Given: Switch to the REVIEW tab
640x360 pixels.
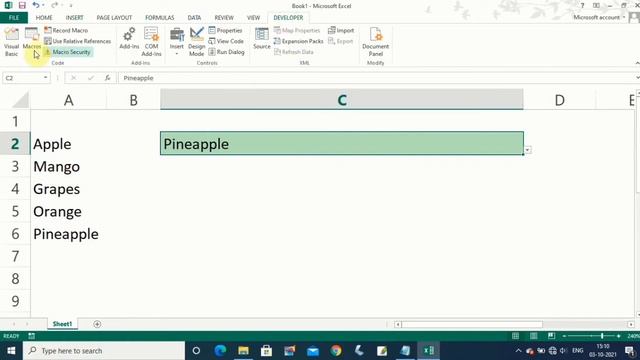Looking at the screenshot, I should pyautogui.click(x=224, y=18).
